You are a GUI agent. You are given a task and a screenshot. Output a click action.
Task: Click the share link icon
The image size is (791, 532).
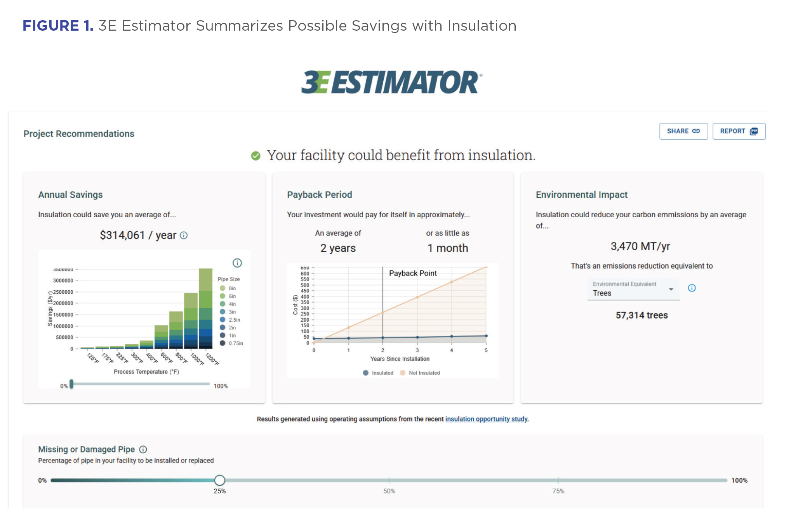point(696,131)
